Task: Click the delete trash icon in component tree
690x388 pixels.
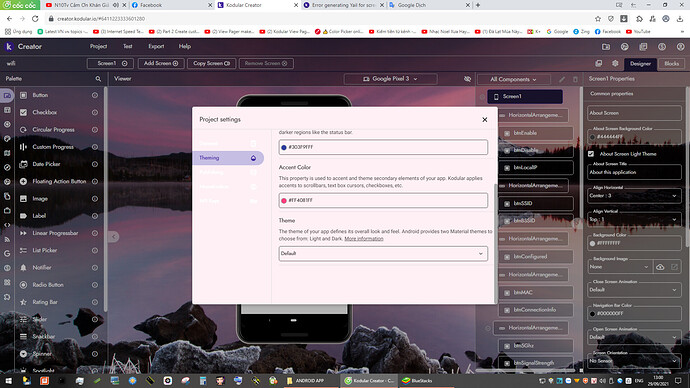Action: coord(575,79)
